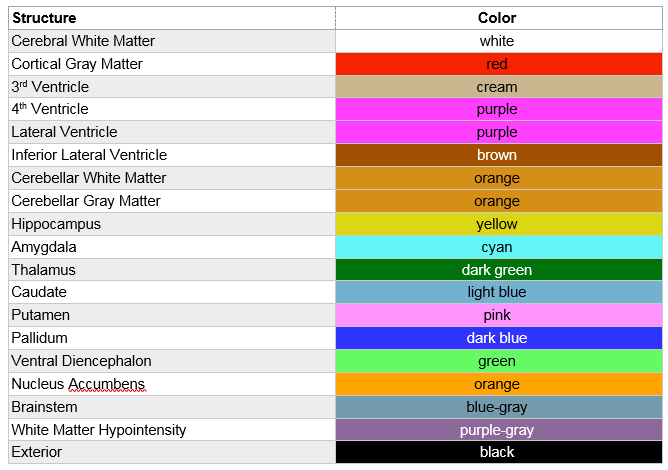Select the orange Nucleus Accumbens color cell

point(498,384)
